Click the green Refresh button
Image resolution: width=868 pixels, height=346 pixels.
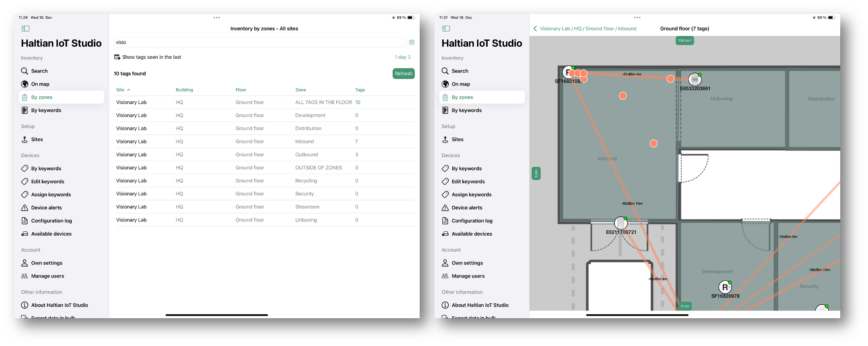point(404,74)
